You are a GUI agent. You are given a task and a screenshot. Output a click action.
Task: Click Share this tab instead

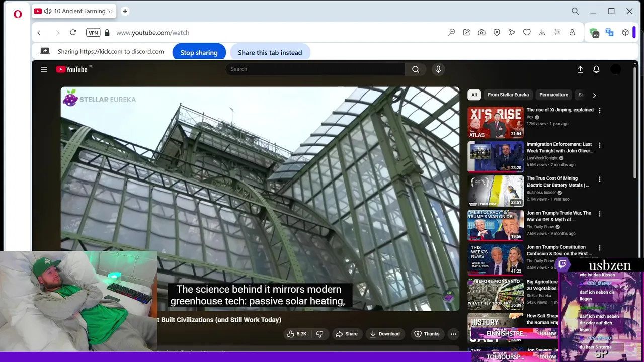coord(270,52)
